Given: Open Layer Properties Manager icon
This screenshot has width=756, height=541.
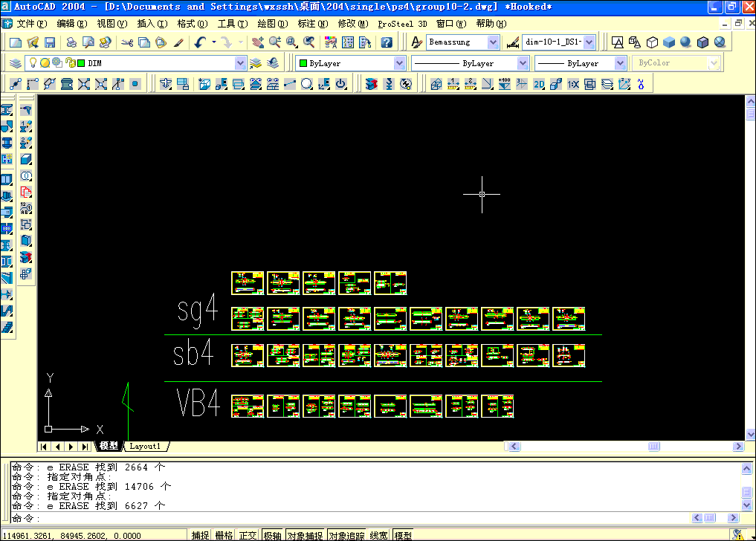Looking at the screenshot, I should 16,63.
